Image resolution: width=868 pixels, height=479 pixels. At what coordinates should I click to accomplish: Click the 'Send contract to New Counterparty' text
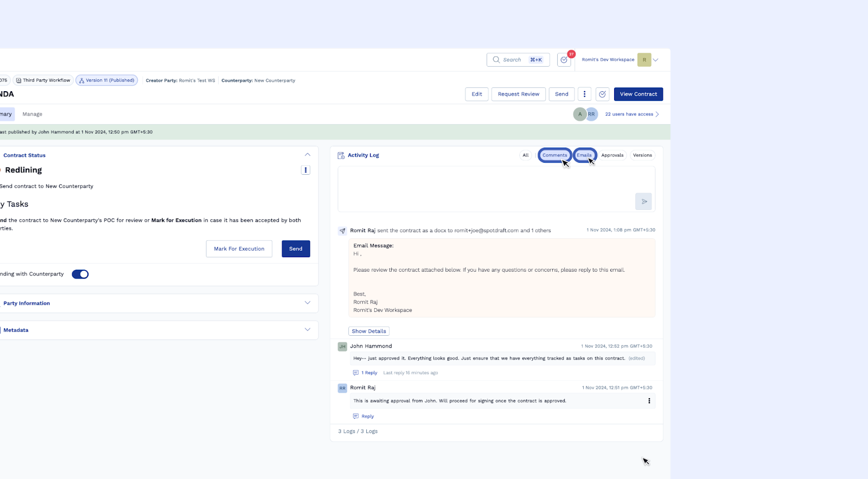(47, 186)
